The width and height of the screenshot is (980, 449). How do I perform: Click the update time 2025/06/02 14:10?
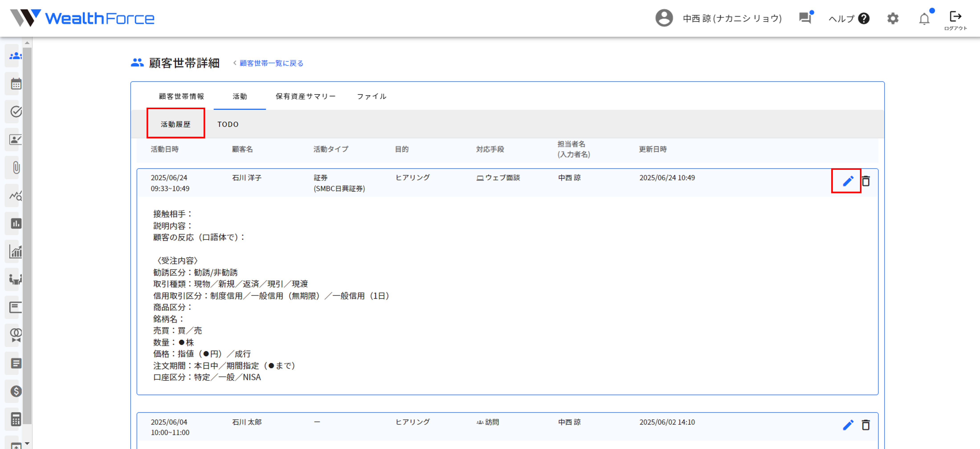click(667, 422)
